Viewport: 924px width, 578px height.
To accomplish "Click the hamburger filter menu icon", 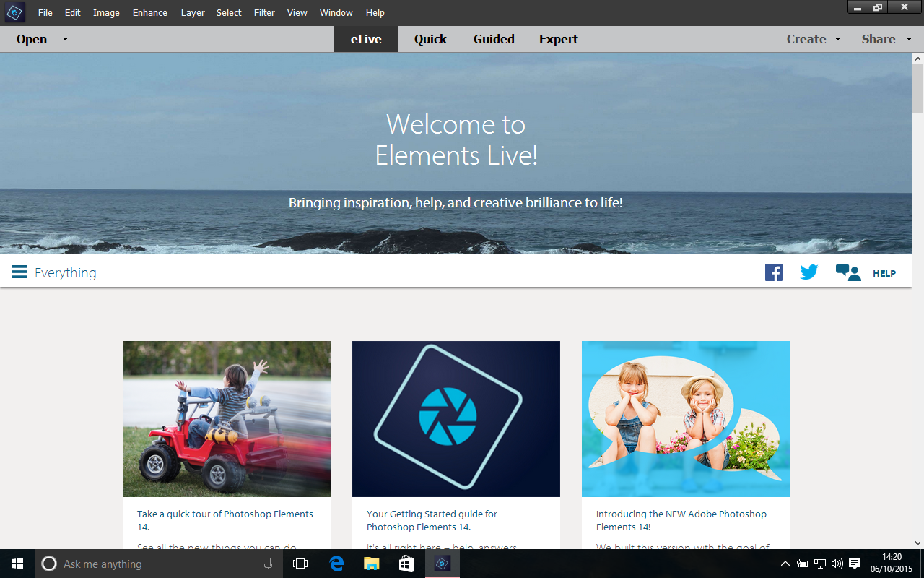I will click(x=19, y=272).
